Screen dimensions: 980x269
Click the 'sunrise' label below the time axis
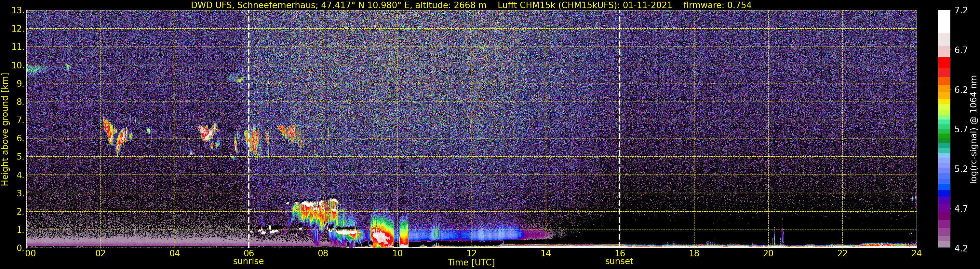point(248,261)
